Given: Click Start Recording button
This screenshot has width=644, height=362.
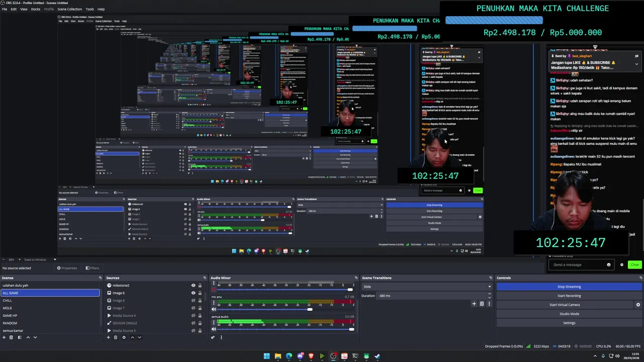Looking at the screenshot, I should pos(569,296).
